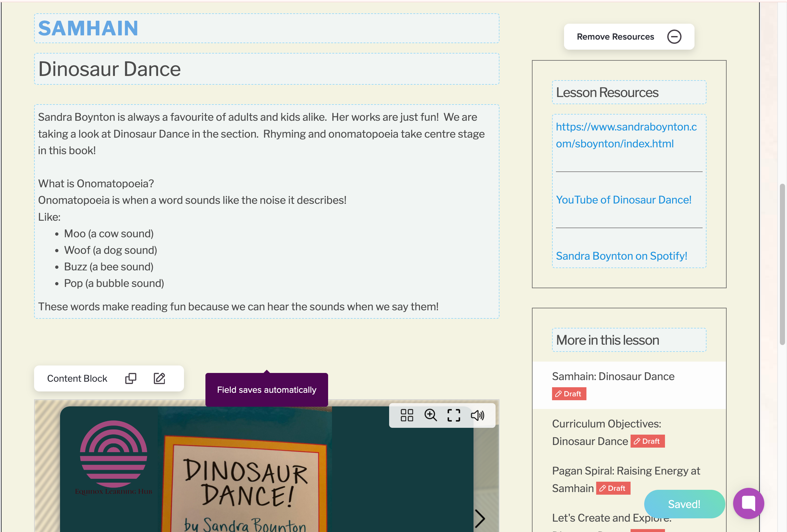
Task: Edit the SAMHAIN heading field
Action: (x=266, y=29)
